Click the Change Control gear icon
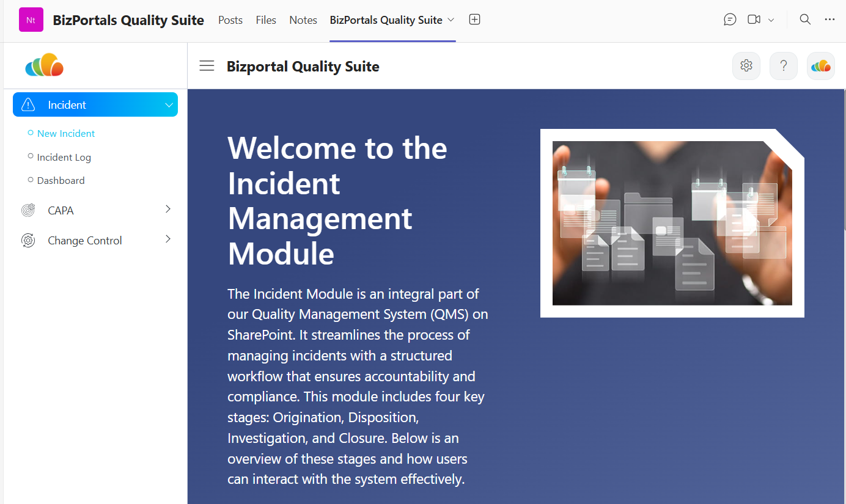 (x=28, y=240)
